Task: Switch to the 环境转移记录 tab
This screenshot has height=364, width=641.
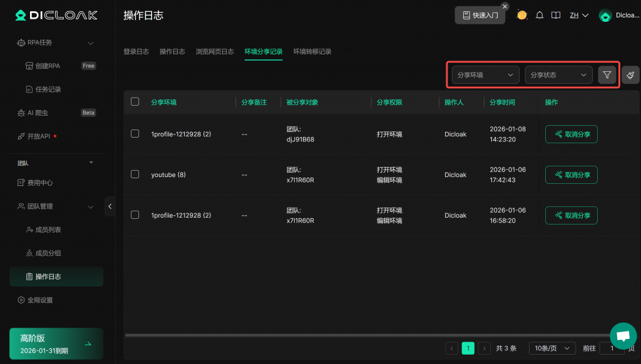Action: (x=312, y=52)
